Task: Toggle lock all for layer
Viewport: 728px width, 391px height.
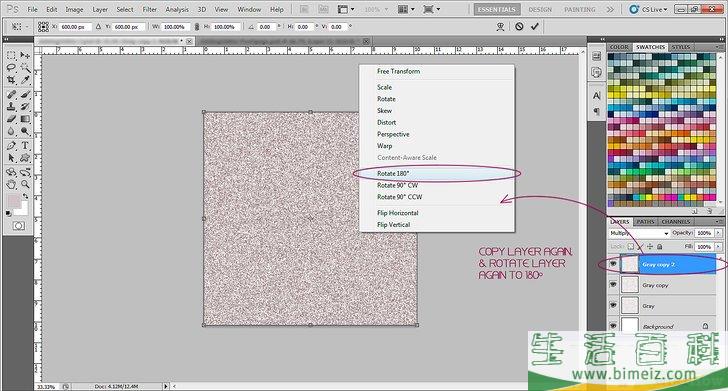Action: (659, 247)
